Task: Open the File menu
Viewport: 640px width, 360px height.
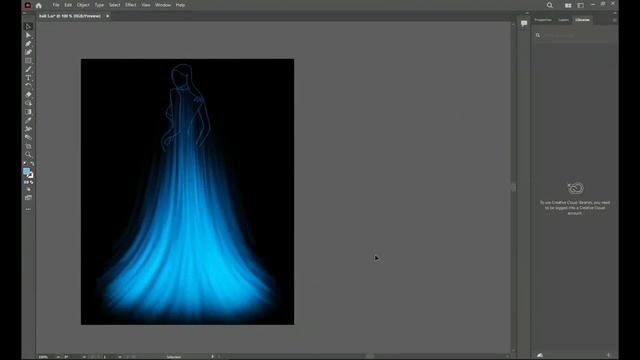Action: 56,5
